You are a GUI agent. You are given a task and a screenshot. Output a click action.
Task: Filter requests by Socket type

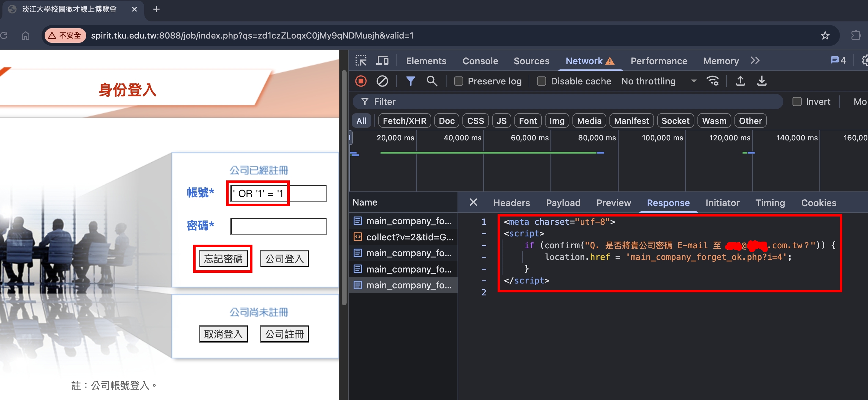click(675, 121)
